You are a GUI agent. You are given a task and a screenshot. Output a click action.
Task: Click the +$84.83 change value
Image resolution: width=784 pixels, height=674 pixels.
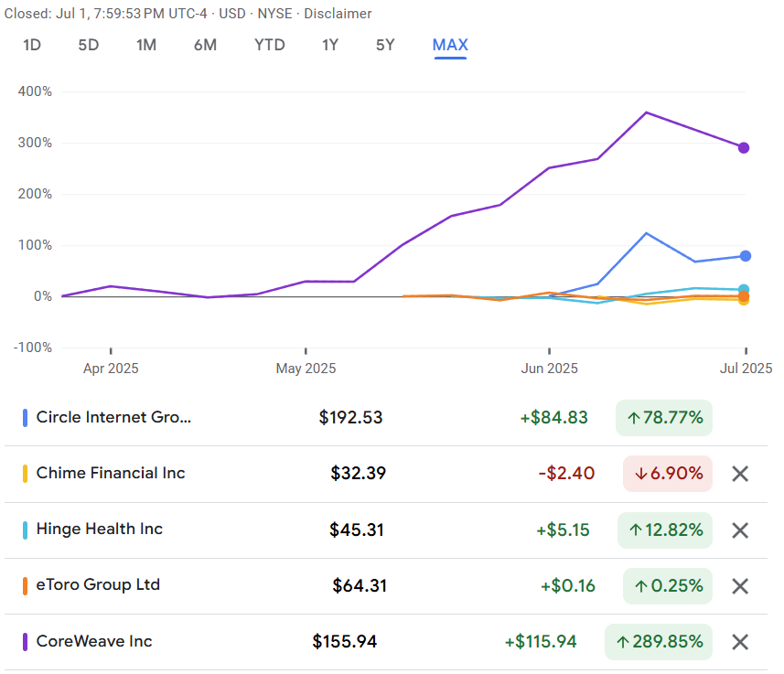554,418
